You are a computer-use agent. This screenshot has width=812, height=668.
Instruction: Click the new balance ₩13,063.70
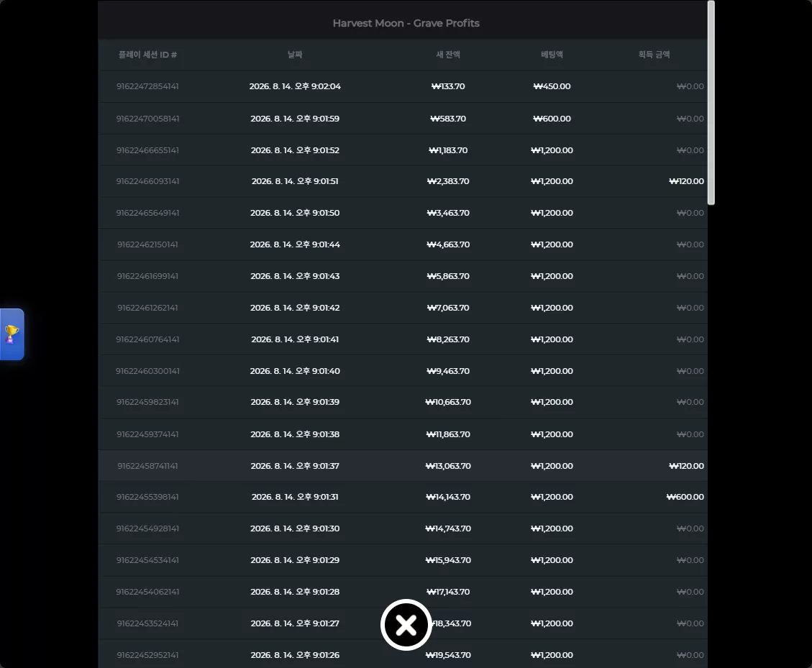pos(448,465)
